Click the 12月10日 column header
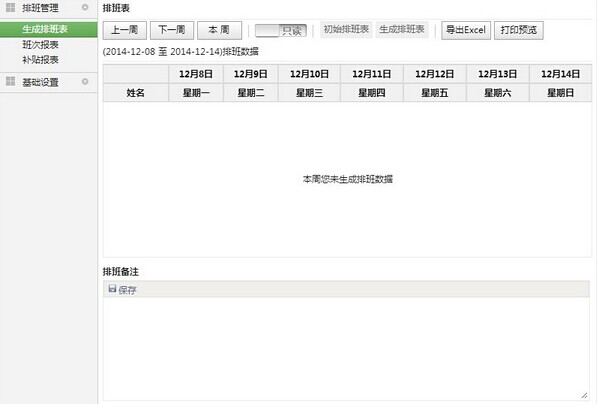The width and height of the screenshot is (597, 408). click(309, 74)
